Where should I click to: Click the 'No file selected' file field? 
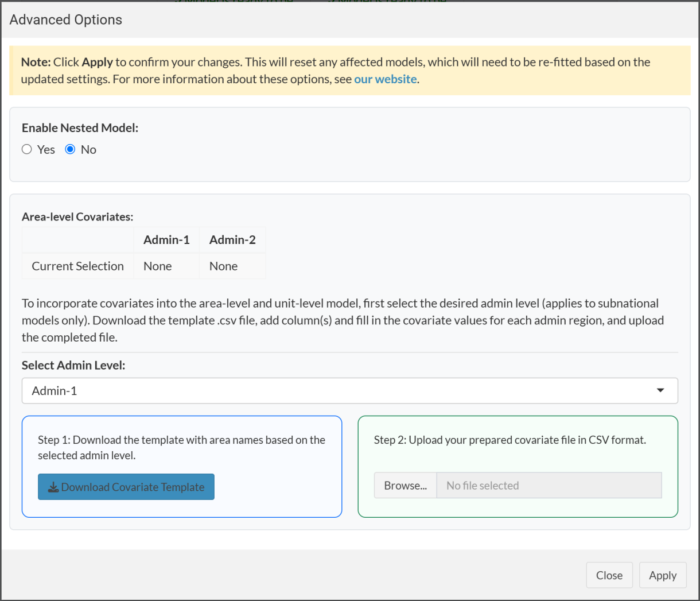[x=549, y=486]
